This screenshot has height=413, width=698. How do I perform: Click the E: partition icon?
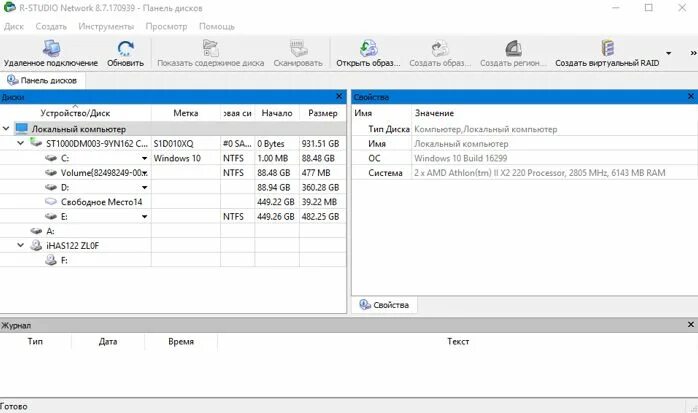pos(51,216)
